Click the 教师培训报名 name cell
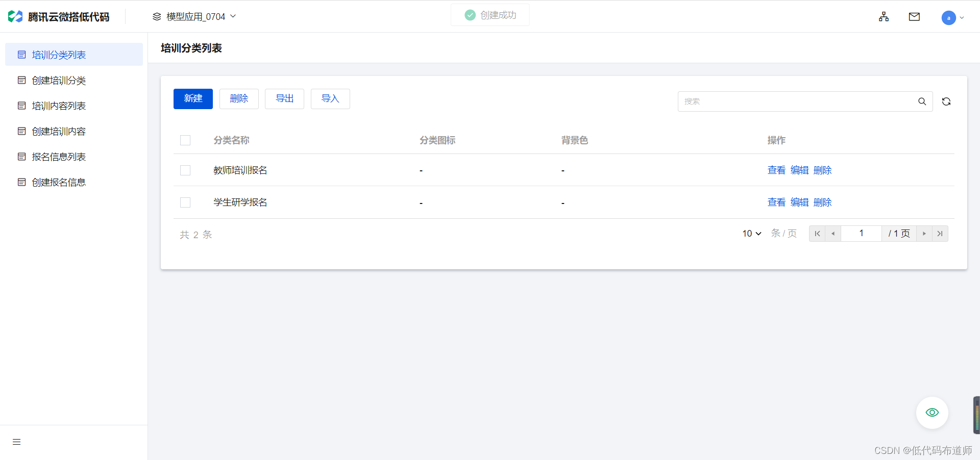Screen dimensions: 980x460 coord(240,170)
